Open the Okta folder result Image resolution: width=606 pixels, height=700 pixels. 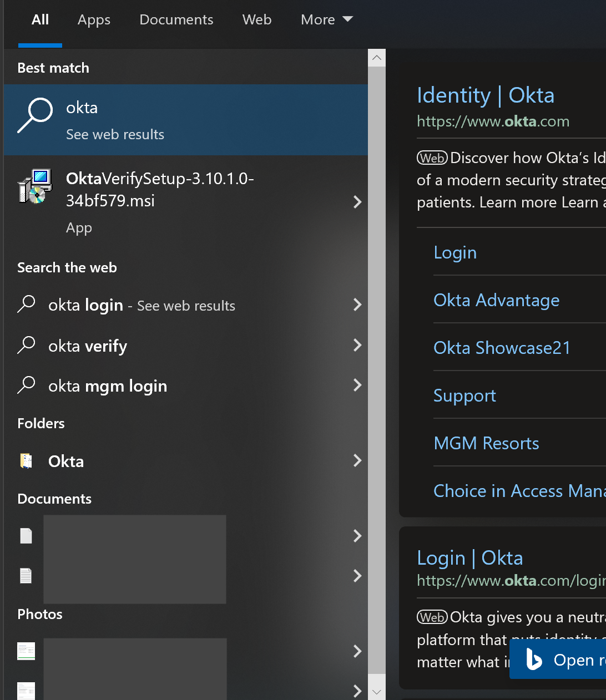tap(186, 461)
